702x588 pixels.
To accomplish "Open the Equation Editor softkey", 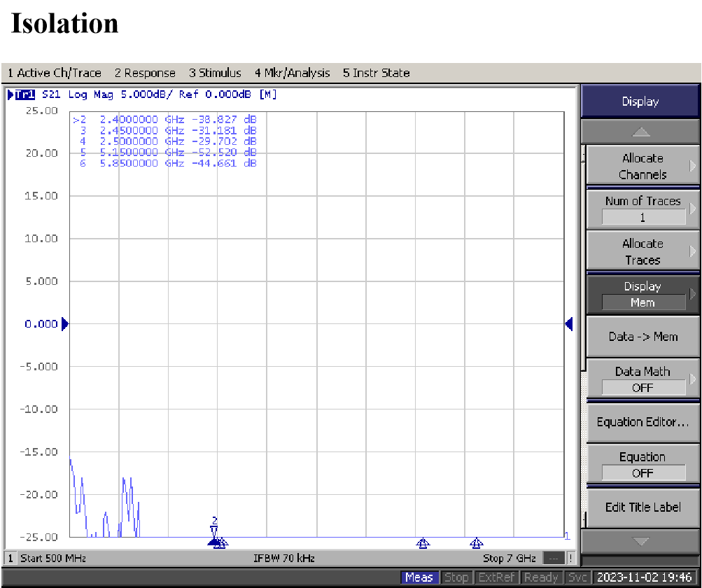I will click(643, 422).
